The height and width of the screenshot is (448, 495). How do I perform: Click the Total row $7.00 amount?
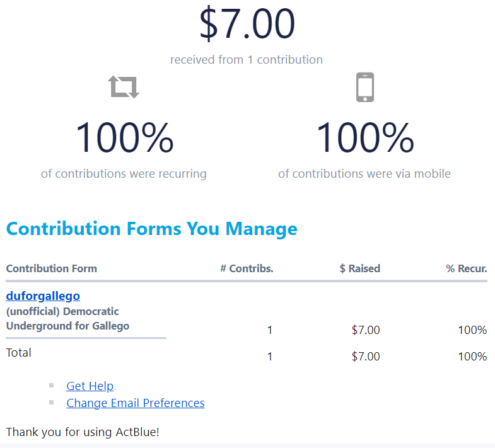pos(366,357)
